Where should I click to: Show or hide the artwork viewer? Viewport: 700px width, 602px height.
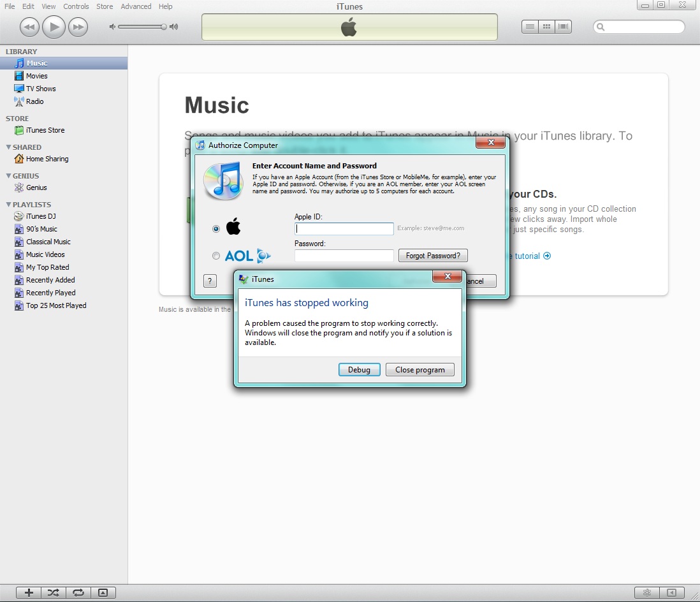103,592
